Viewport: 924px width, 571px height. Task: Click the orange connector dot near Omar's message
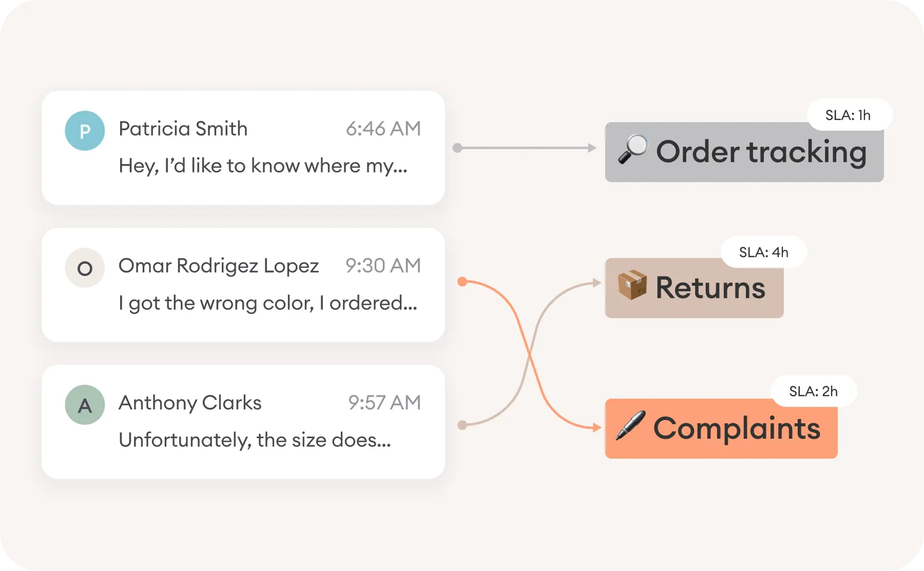(x=462, y=282)
